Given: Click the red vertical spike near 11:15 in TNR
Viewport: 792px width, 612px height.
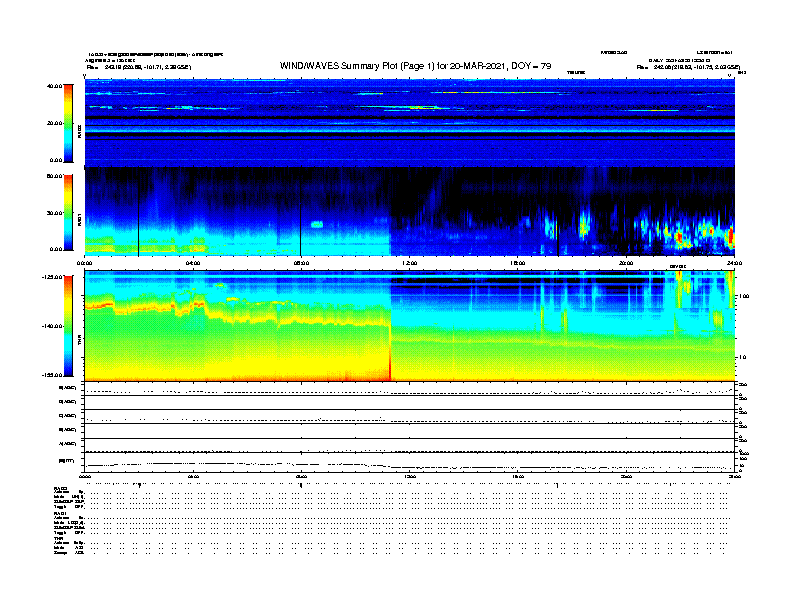Looking at the screenshot, I should pyautogui.click(x=390, y=353).
